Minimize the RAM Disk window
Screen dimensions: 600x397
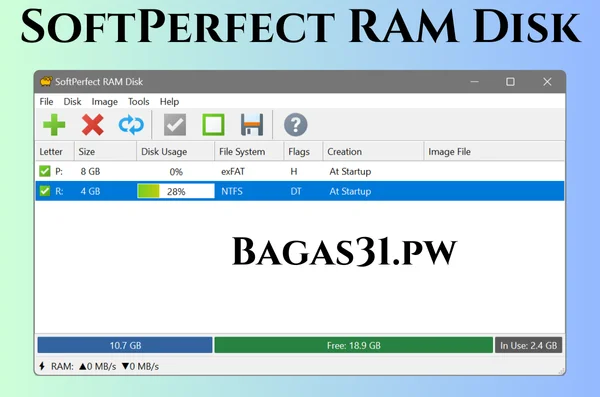[474, 82]
